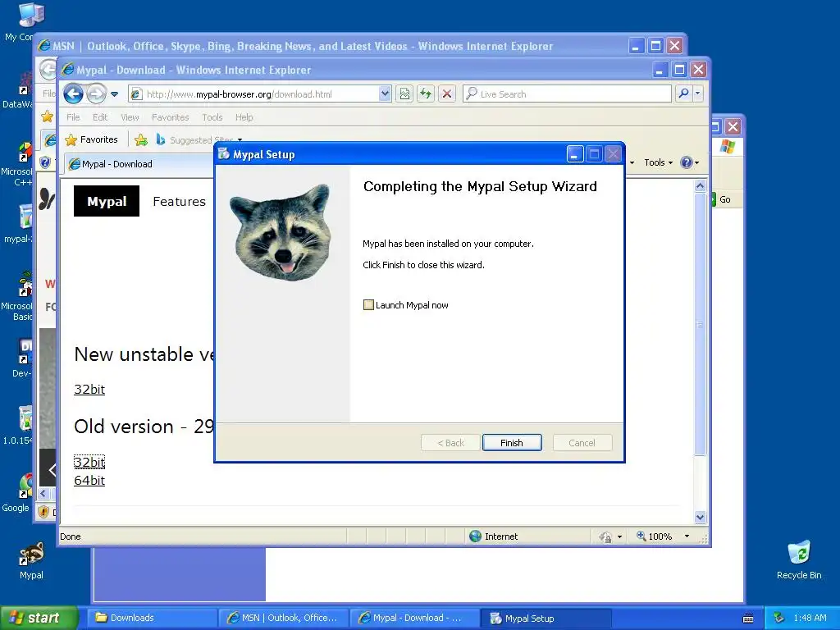Click Finish in Mypal Setup wizard
The height and width of the screenshot is (630, 840).
(512, 442)
